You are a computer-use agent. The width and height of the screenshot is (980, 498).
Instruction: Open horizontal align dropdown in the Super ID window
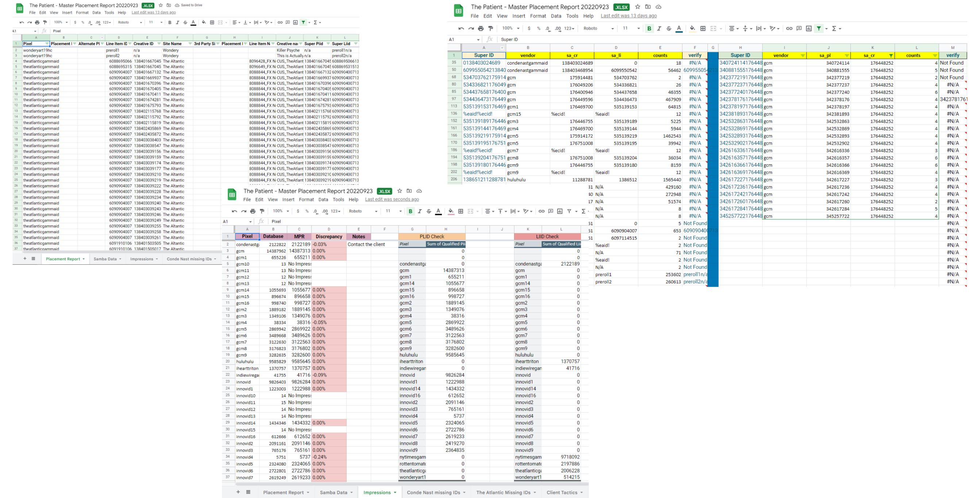733,28
